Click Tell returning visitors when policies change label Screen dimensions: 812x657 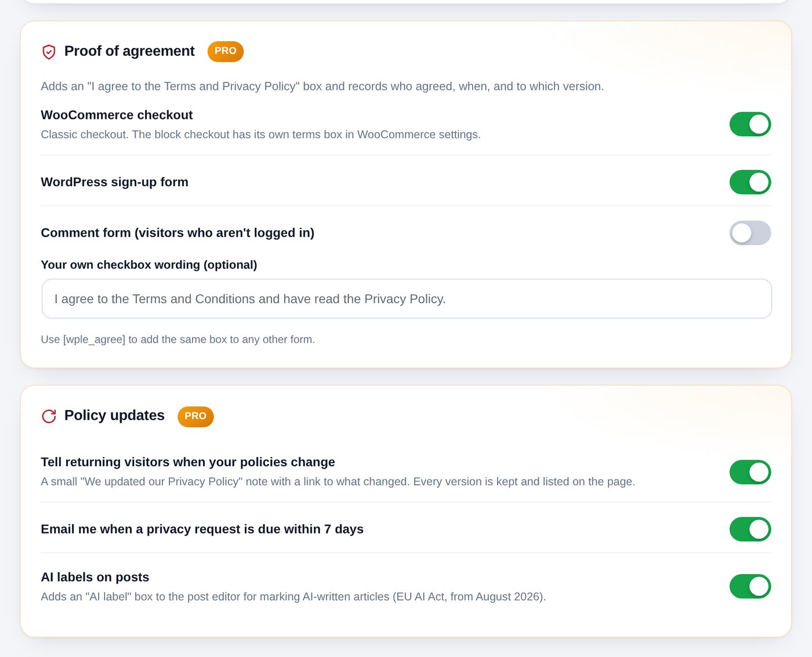tap(188, 462)
